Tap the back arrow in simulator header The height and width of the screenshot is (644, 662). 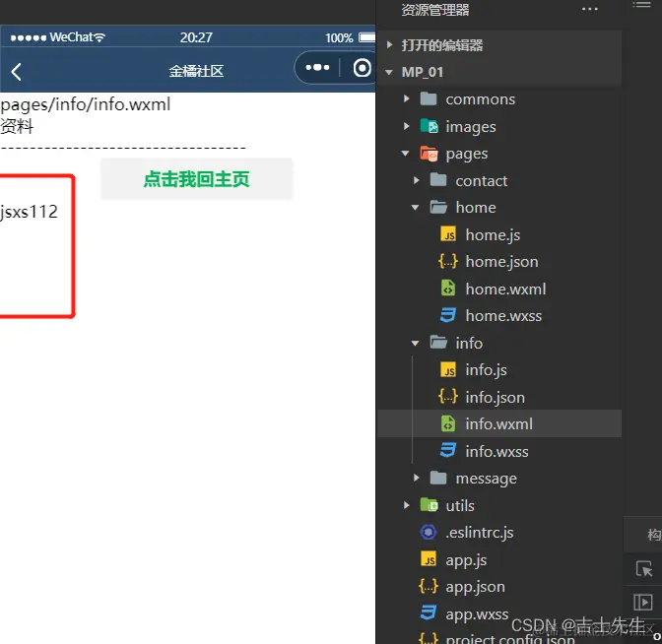[x=16, y=72]
